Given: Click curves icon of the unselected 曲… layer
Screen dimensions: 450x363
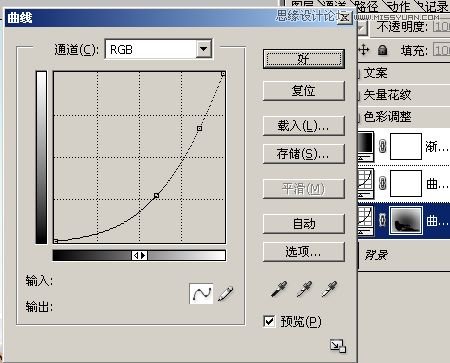Looking at the screenshot, I should [x=366, y=183].
